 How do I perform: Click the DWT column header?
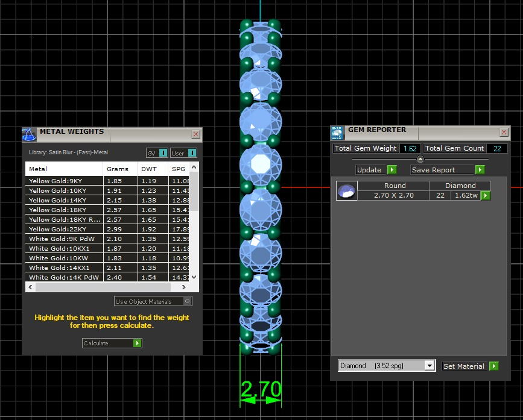point(153,169)
